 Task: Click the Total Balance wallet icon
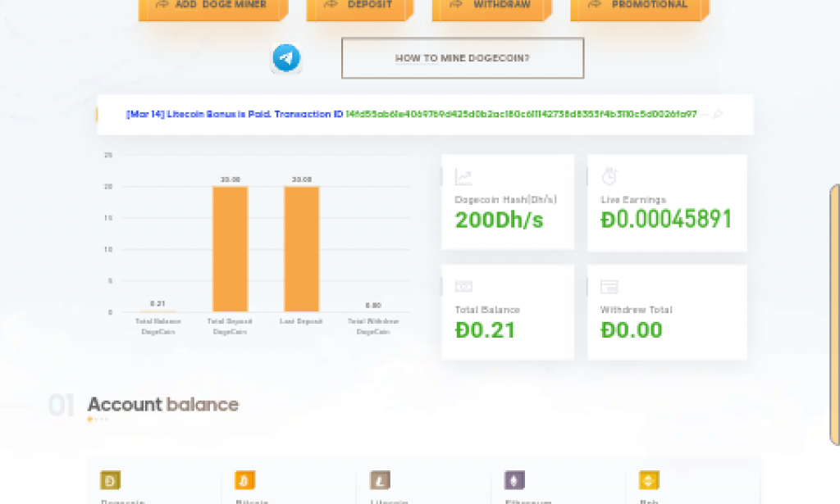click(463, 285)
